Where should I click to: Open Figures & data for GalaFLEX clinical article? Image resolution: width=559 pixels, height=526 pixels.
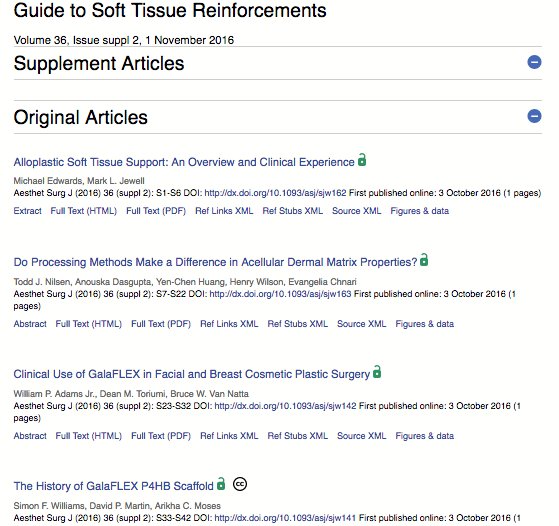425,436
